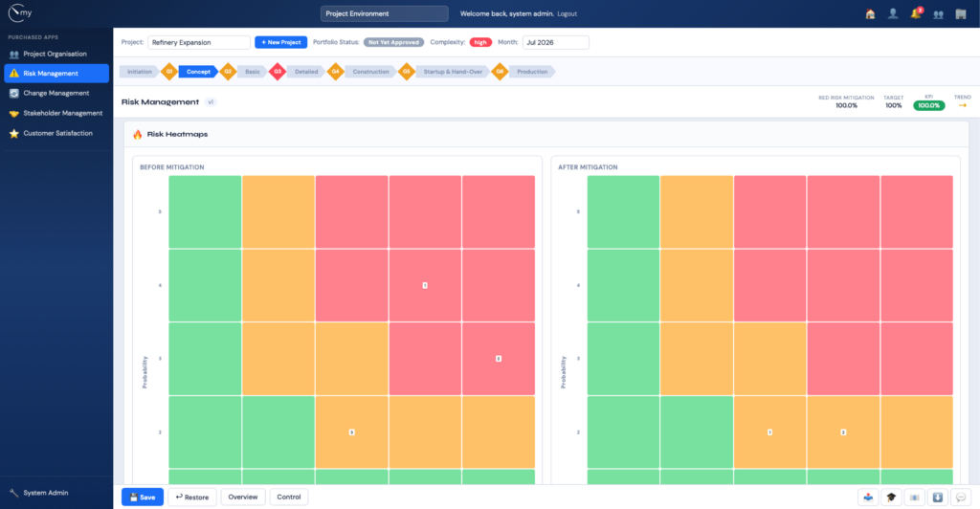Image resolution: width=980 pixels, height=509 pixels.
Task: Open the Project Environment dropdown
Action: [x=385, y=13]
